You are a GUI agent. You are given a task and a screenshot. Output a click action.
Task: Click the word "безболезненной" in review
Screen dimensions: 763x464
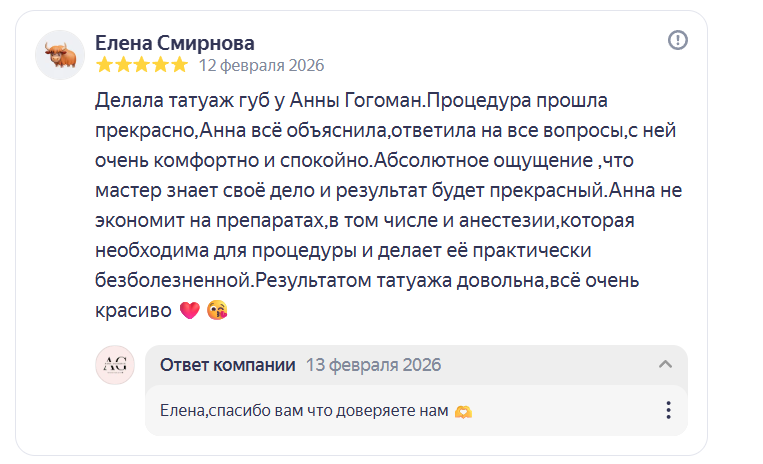coord(173,281)
